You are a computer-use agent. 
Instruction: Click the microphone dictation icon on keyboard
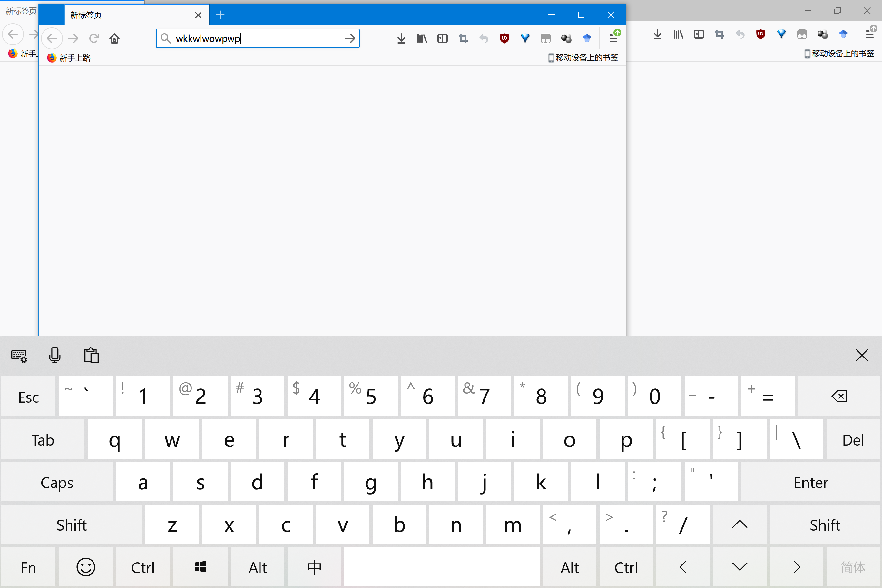[55, 355]
